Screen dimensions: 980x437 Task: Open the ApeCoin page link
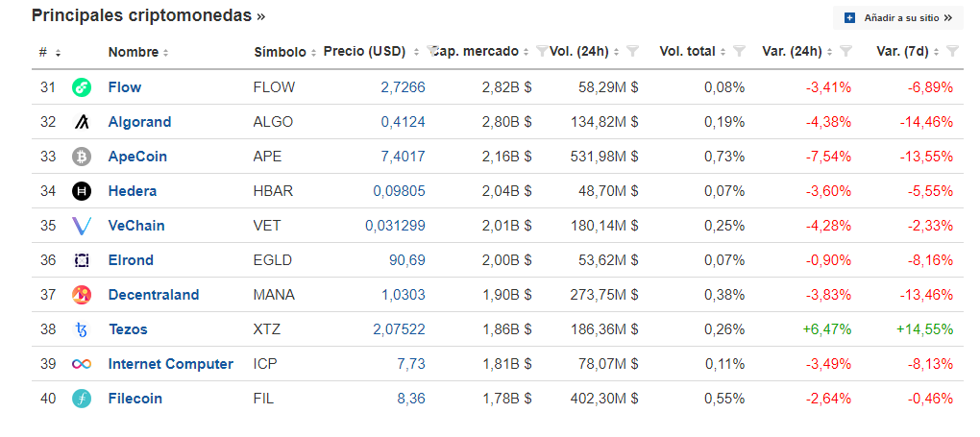pos(137,157)
